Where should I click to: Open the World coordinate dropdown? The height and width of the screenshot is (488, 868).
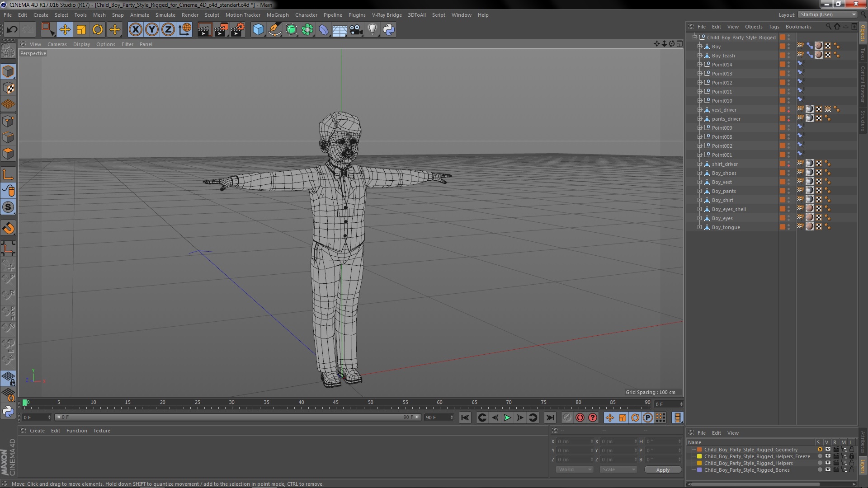[574, 469]
